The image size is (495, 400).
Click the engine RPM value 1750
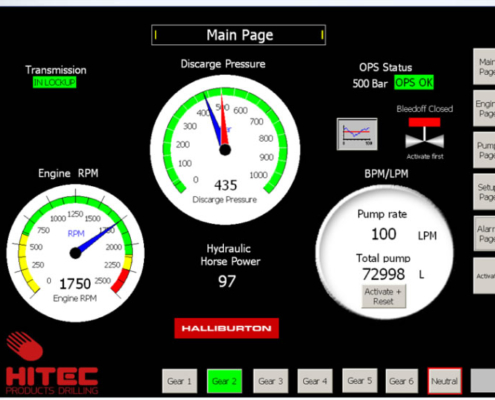click(x=75, y=284)
